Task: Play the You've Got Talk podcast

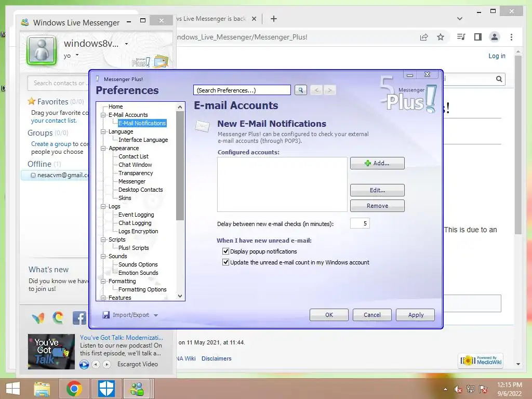Action: coord(84,364)
